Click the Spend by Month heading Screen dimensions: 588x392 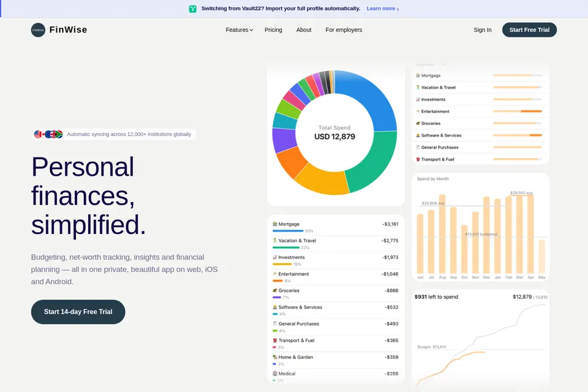[x=433, y=179]
